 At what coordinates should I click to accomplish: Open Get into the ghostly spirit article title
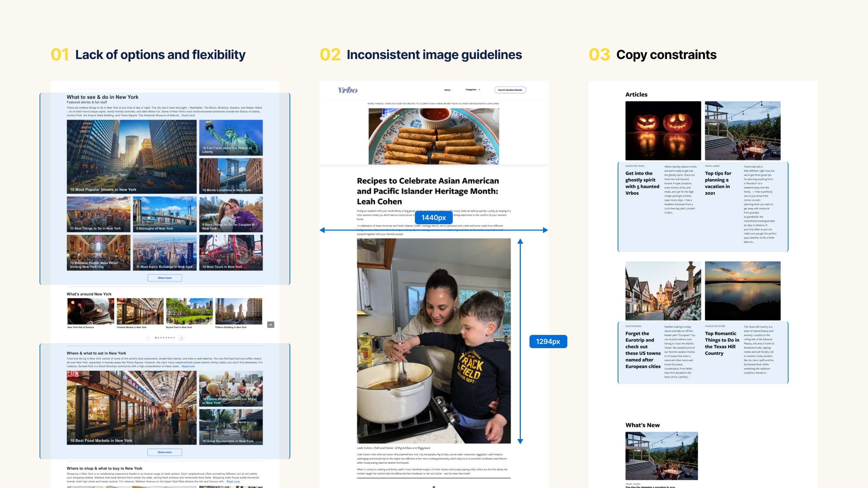[x=642, y=183]
